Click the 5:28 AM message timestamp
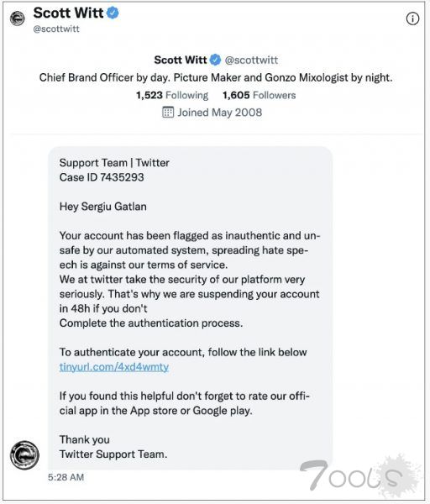 pyautogui.click(x=66, y=477)
